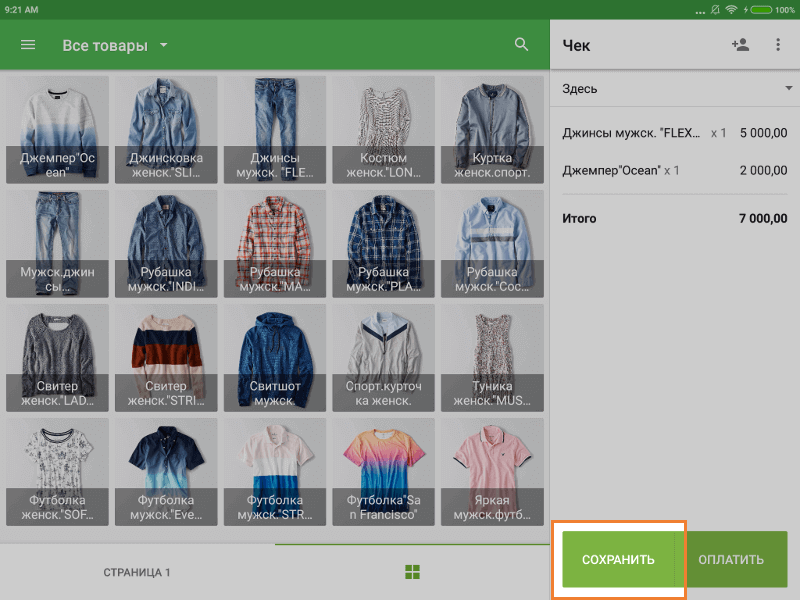The image size is (800, 600).
Task: Add Свитшот мужск. hoodie tile
Action: (x=274, y=358)
